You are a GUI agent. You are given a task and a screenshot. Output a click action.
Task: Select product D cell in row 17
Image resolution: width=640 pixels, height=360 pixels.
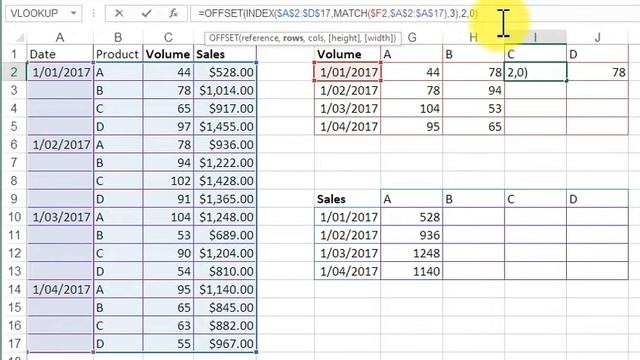[x=118, y=344]
